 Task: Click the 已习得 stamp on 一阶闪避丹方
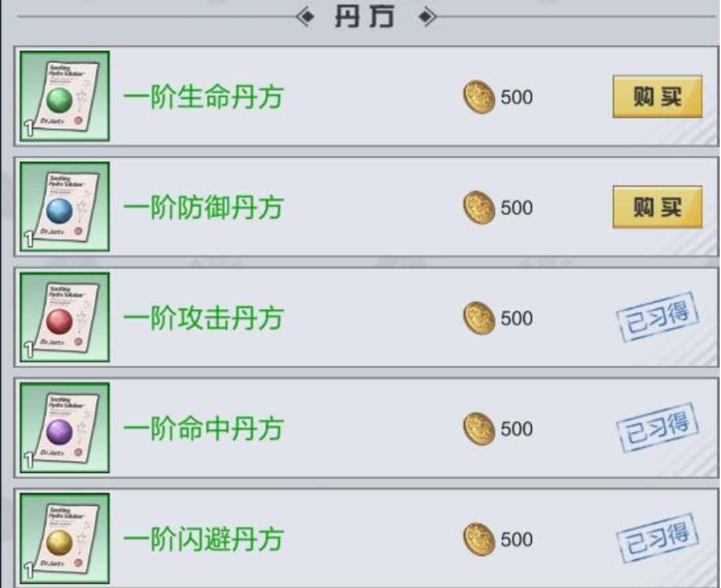658,539
